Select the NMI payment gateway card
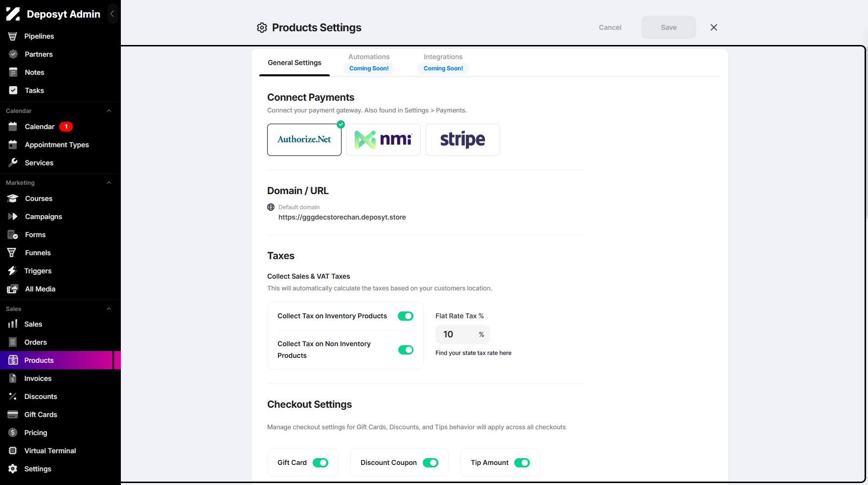Screen dimensions: 868x485 tap(384, 140)
